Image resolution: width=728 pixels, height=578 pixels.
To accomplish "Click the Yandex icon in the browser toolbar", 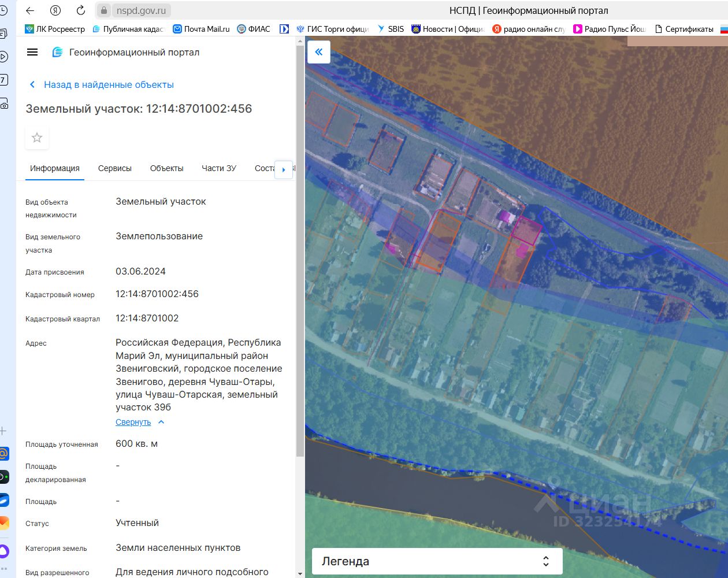I will 55,10.
